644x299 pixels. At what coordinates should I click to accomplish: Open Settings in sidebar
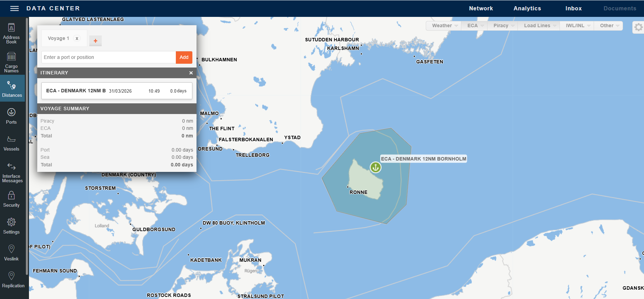click(x=11, y=226)
